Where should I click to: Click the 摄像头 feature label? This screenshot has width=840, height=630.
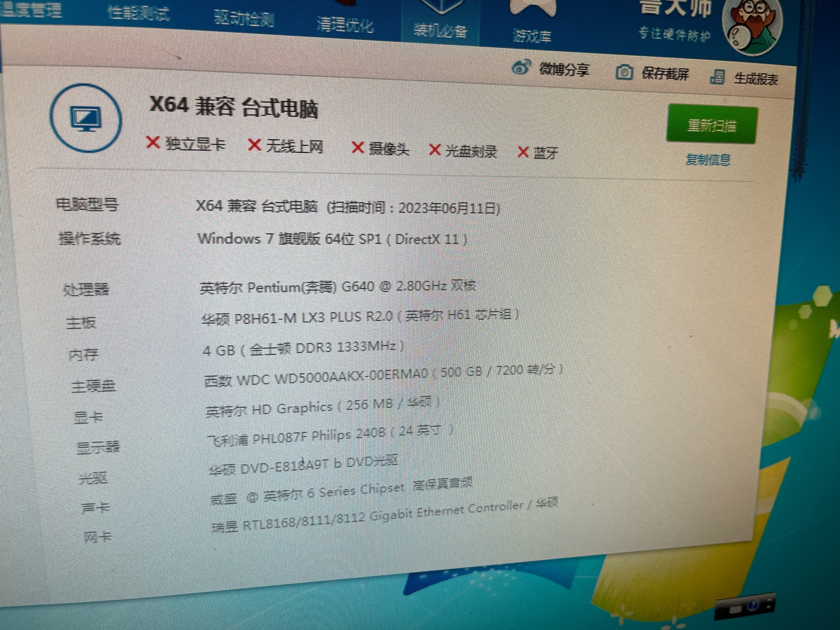pyautogui.click(x=389, y=149)
